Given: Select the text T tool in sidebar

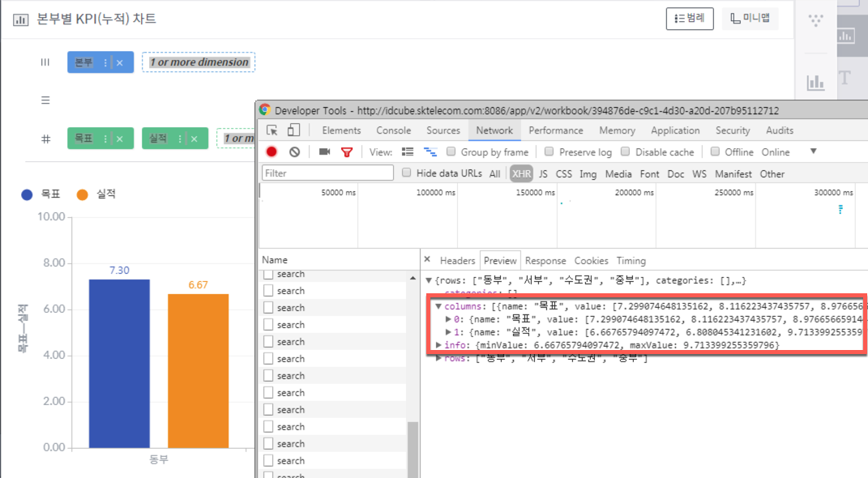Looking at the screenshot, I should click(x=844, y=78).
